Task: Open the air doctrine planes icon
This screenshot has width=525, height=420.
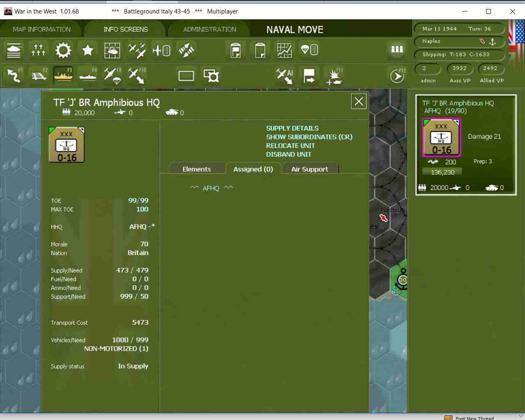Action: 137,50
